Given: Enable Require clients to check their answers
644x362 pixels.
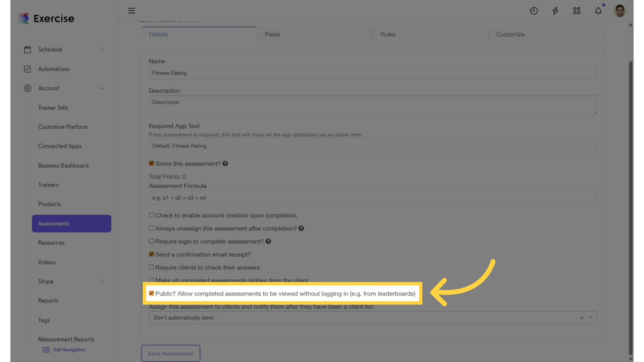Looking at the screenshot, I should pos(151,267).
